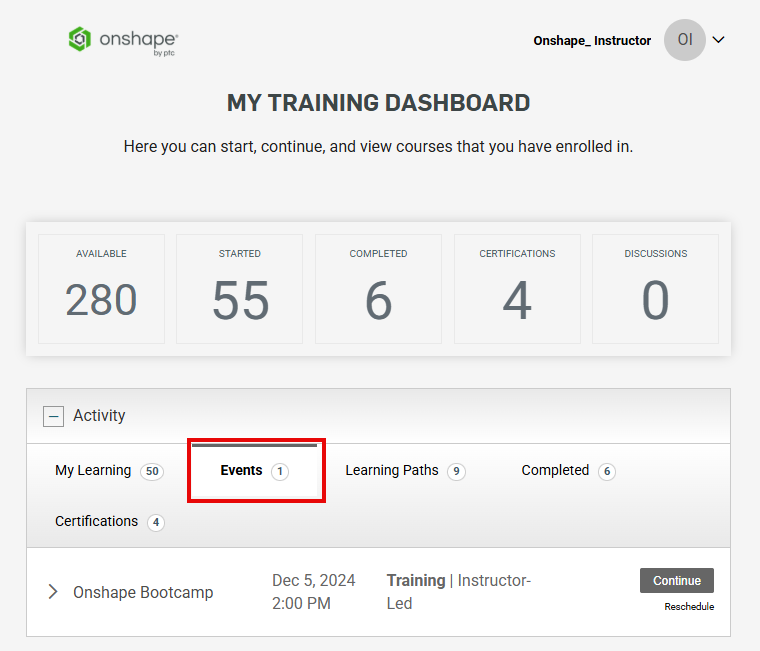The width and height of the screenshot is (760, 651).
Task: Click the Onshape_ Instructor username
Action: (592, 41)
